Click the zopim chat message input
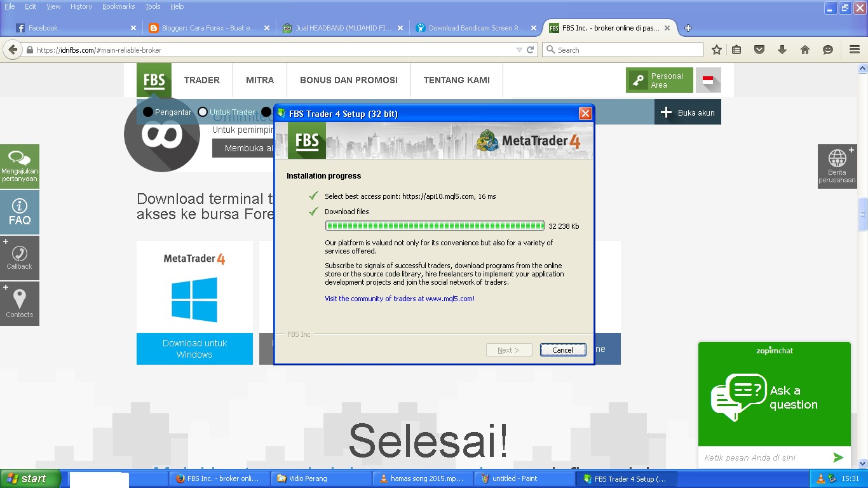Viewport: 868px width, 488px height. 763,457
